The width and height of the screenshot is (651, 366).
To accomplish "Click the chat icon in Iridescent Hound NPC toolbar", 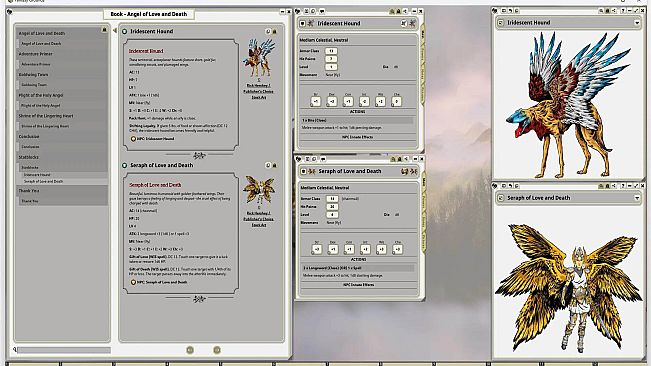I will tap(322, 11).
